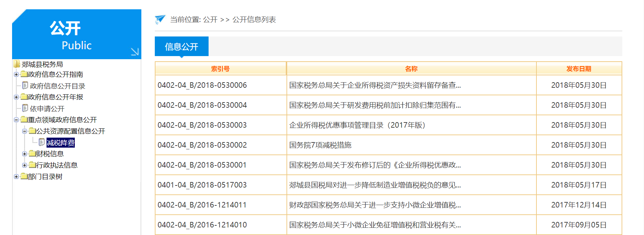
Task: Open the 部门目录树 folder label
Action: (45, 177)
